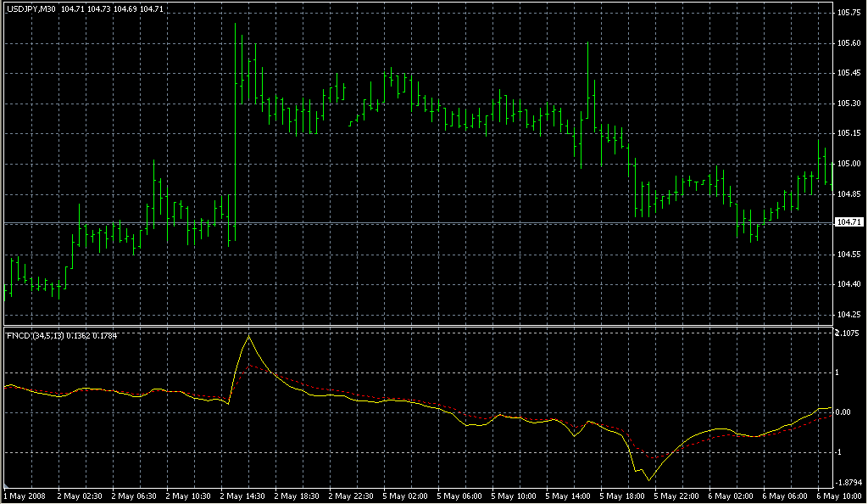Click the 5 May 22:00 time label
This screenshot has height=504, width=868.
point(676,496)
